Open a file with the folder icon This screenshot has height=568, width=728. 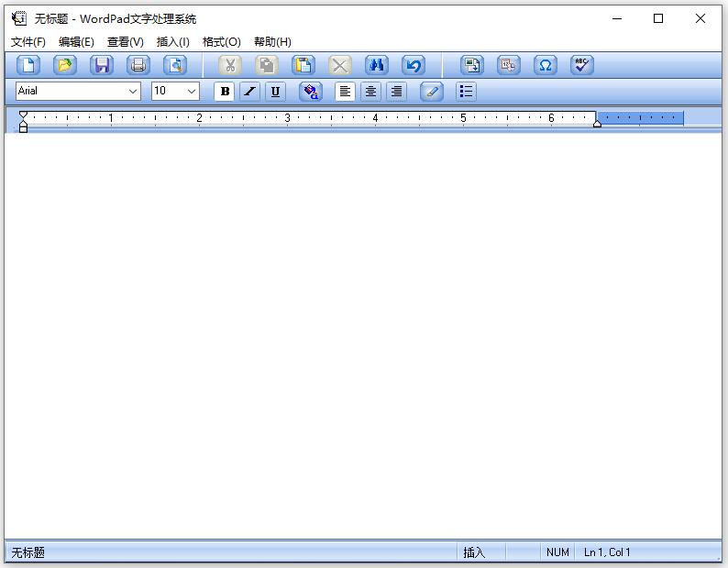click(65, 65)
